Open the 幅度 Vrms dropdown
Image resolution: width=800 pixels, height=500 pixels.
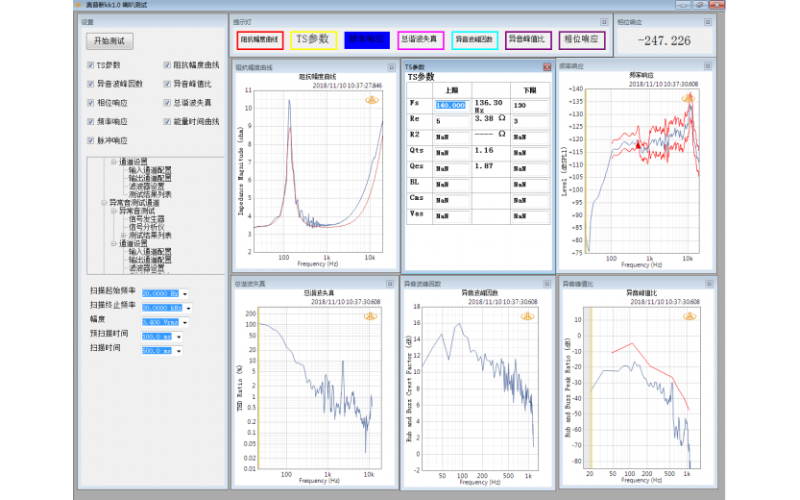185,322
